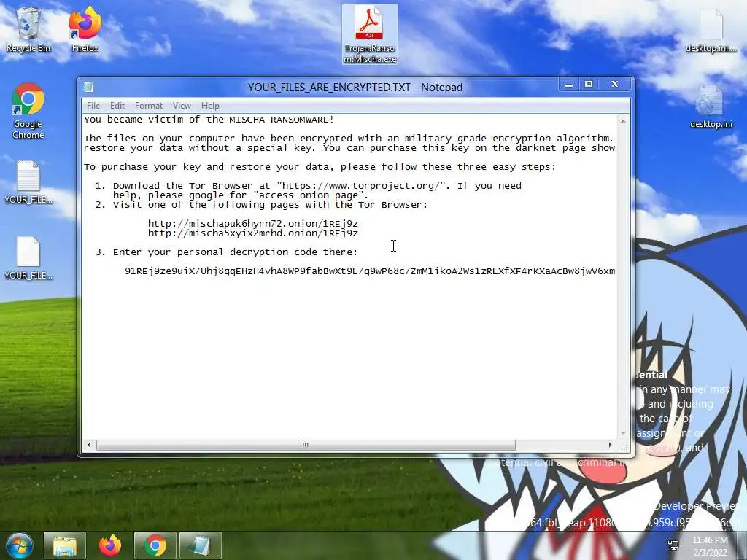This screenshot has width=747, height=560.
Task: Open the network tray icon
Action: pyautogui.click(x=673, y=545)
